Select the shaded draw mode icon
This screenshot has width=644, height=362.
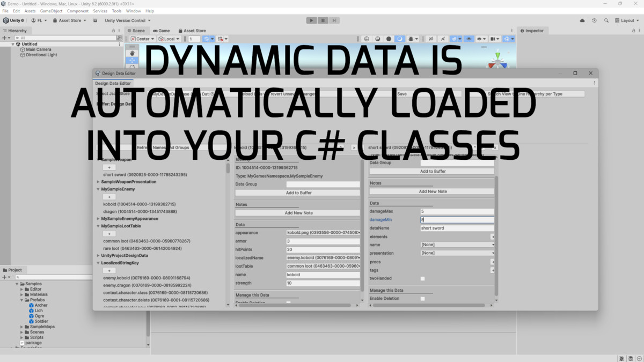[399, 39]
